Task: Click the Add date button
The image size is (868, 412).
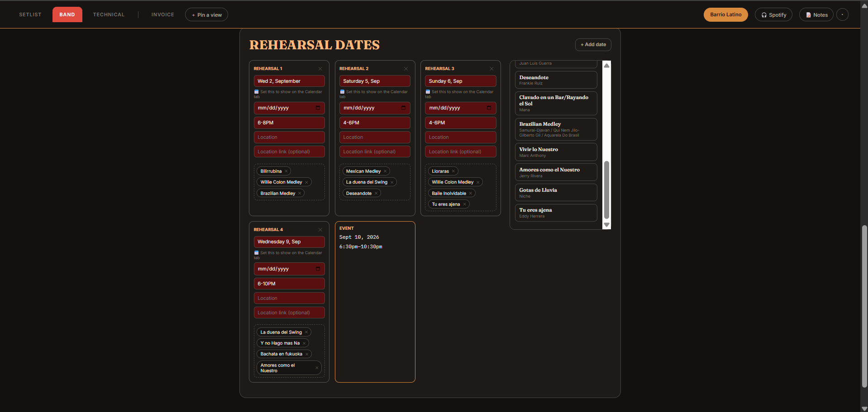Action: pos(593,45)
